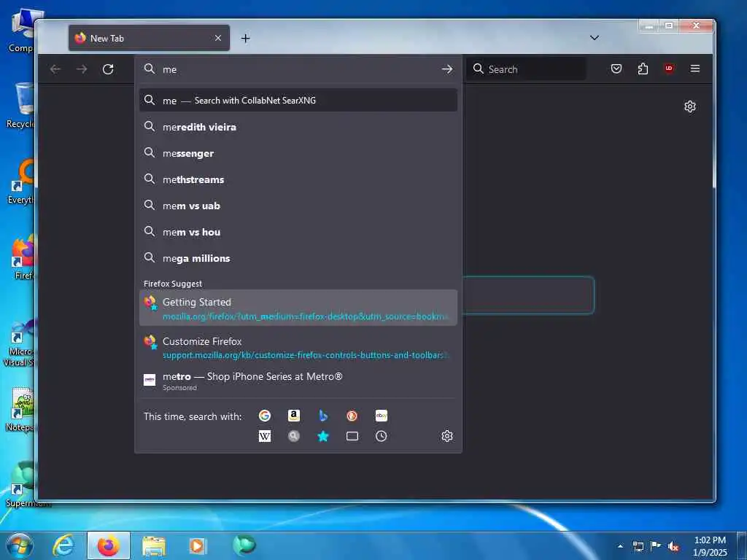The height and width of the screenshot is (560, 747).
Task: Open new tab page personalize gear
Action: click(x=690, y=106)
